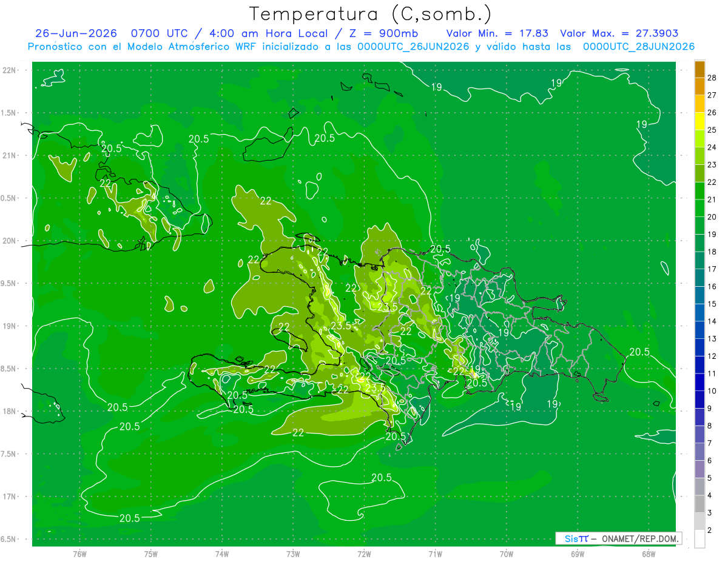Click the '76W' longitude axis label

[x=79, y=554]
